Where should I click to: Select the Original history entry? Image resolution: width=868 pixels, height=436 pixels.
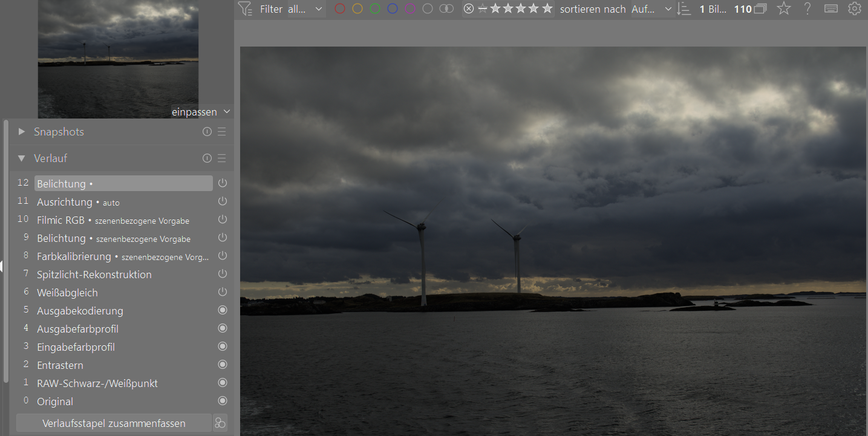55,402
